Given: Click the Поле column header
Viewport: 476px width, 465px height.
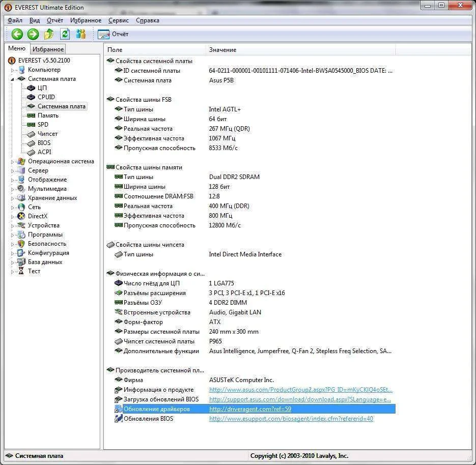Looking at the screenshot, I should click(x=155, y=50).
